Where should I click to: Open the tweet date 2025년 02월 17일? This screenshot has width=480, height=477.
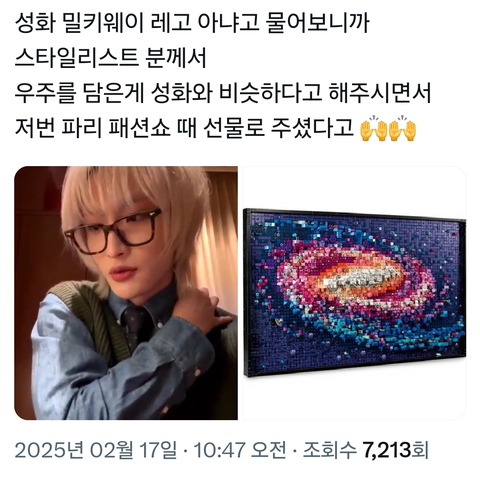pyautogui.click(x=96, y=450)
